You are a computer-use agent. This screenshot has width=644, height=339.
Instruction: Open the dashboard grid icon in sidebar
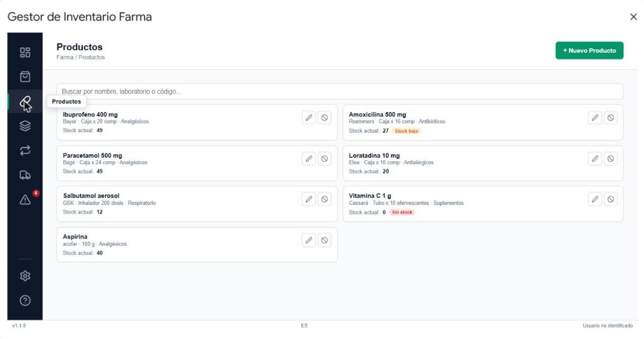tap(25, 53)
